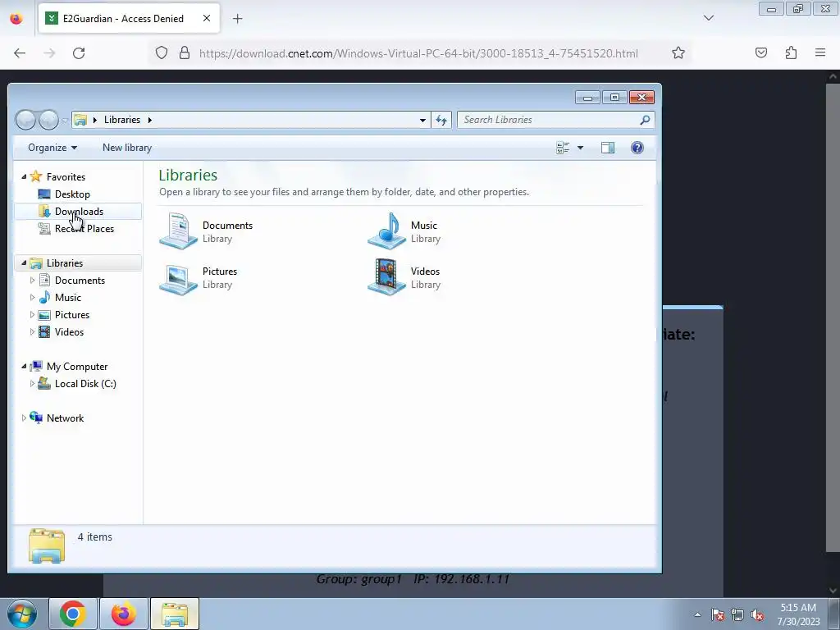This screenshot has width=840, height=630.
Task: Open the Organize menu
Action: (52, 148)
